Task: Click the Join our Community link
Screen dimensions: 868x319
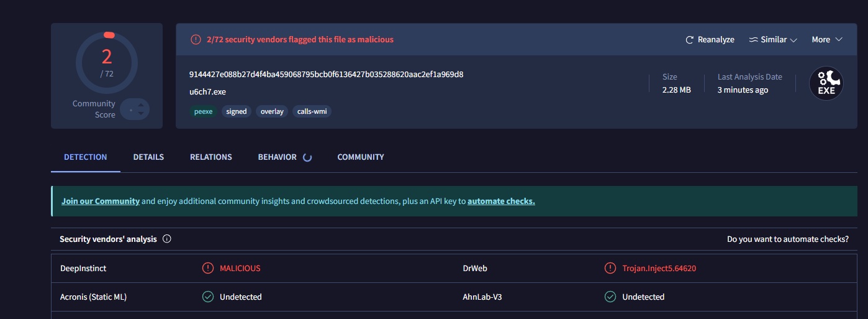Action: (100, 201)
